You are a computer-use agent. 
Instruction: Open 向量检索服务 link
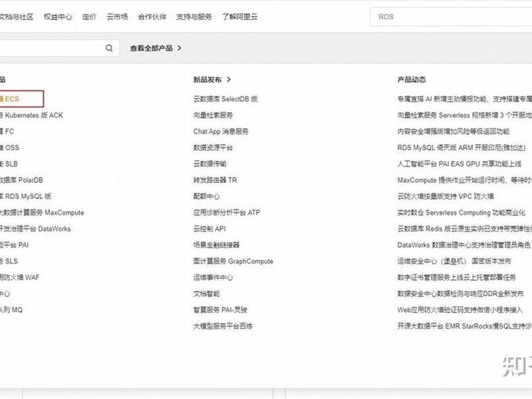pyautogui.click(x=213, y=115)
